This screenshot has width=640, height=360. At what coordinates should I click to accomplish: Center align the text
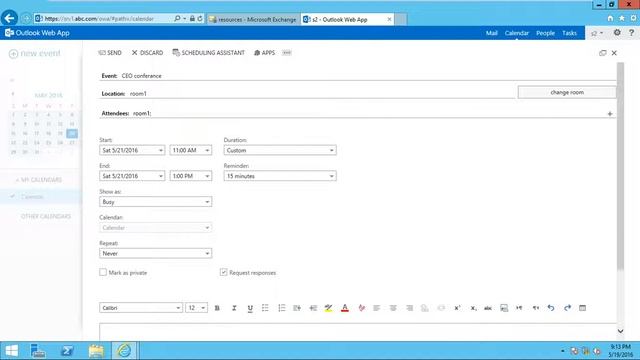pos(393,308)
